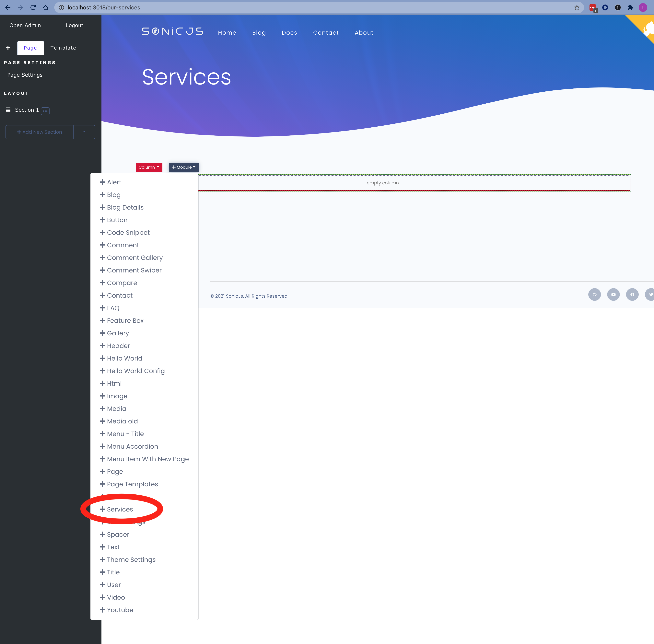Click the plus icon beside Page tab
Viewport: 654px width, 644px height.
point(8,48)
